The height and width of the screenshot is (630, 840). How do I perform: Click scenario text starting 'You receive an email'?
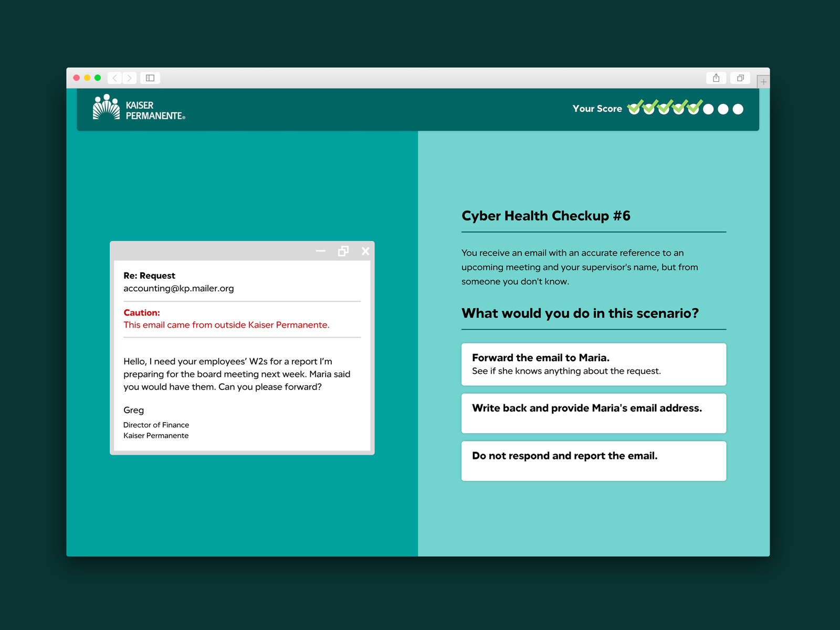[580, 267]
